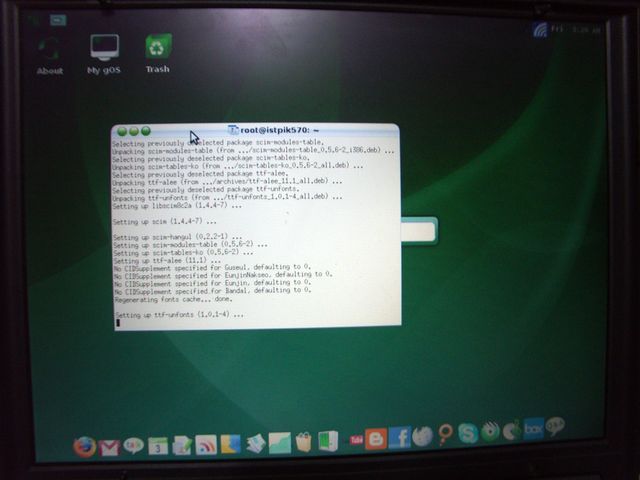Open the Box dock icon
The width and height of the screenshot is (640, 480).
point(534,429)
